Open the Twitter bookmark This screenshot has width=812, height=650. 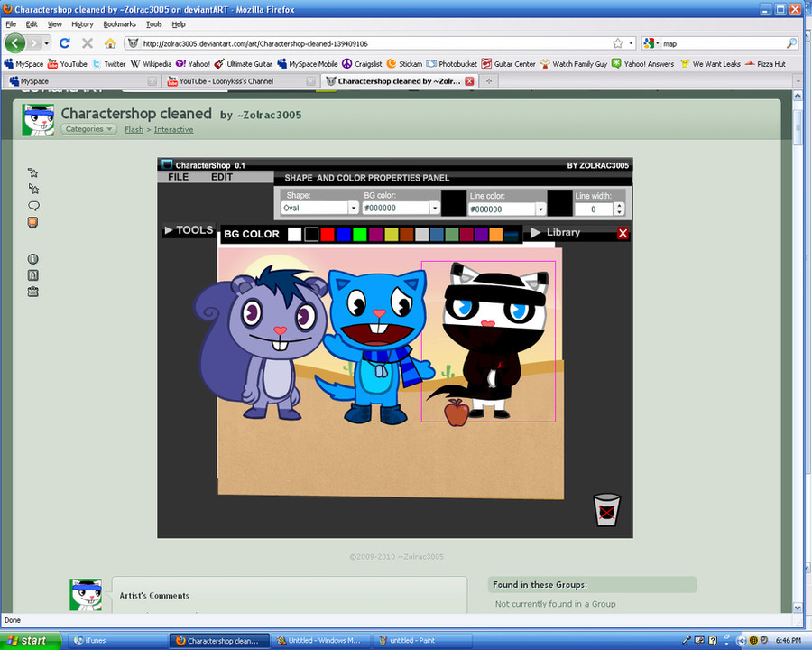(109, 64)
